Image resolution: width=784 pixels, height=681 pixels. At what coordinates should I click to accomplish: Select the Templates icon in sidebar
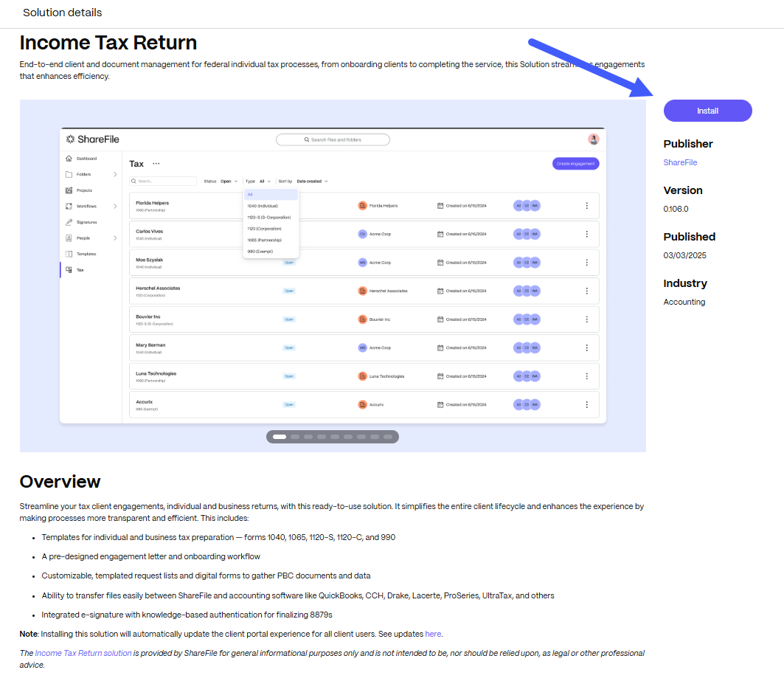pos(69,255)
